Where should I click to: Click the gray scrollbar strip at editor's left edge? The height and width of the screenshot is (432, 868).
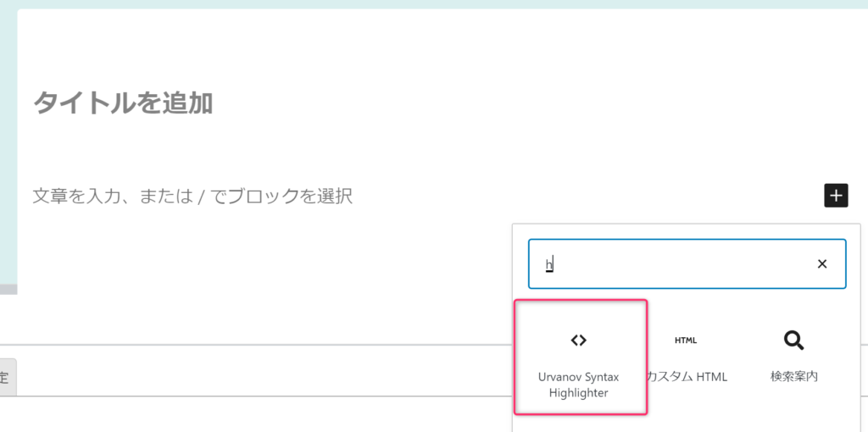pyautogui.click(x=8, y=290)
